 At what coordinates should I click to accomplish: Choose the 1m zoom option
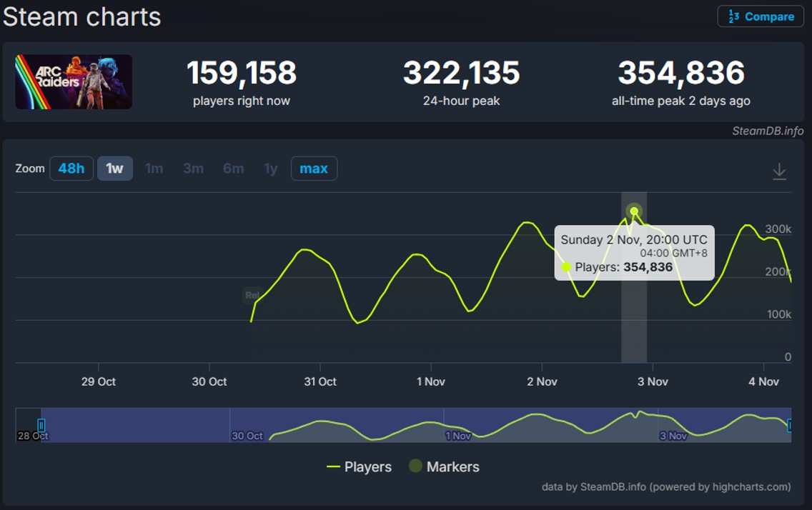[154, 169]
